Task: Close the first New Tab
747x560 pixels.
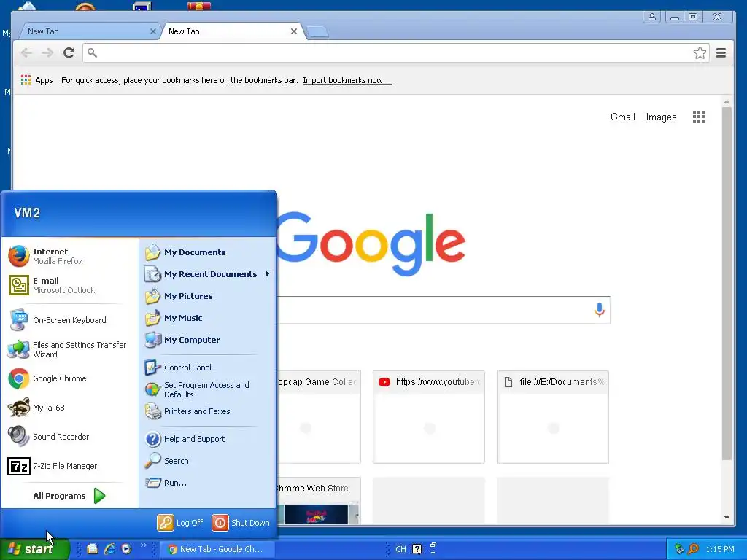Action: coord(153,31)
